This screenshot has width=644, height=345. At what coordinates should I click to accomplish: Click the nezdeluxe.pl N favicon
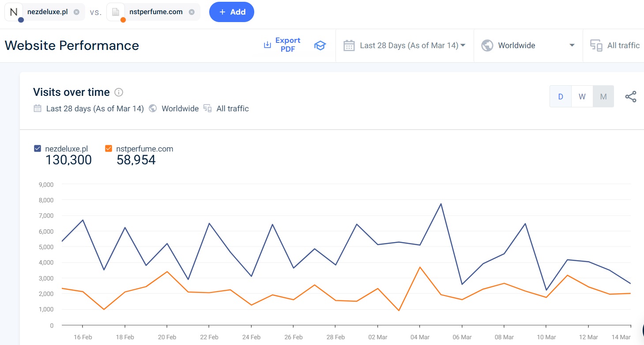tap(14, 12)
